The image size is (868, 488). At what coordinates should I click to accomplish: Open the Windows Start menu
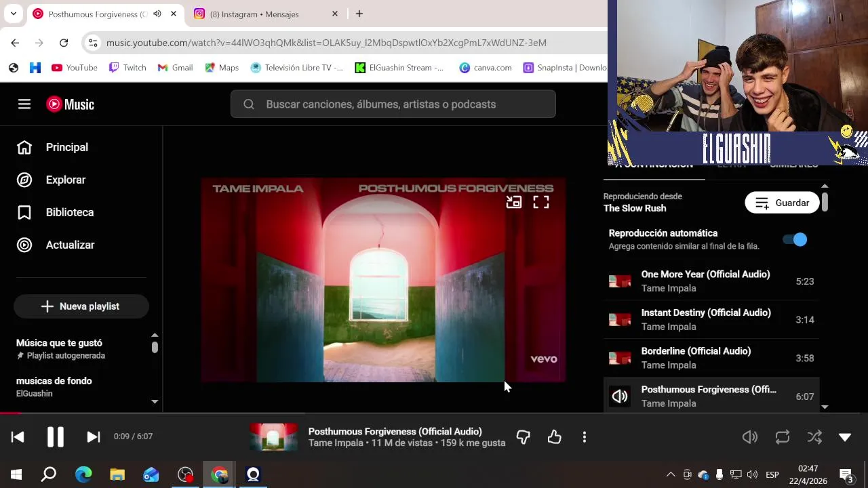[16, 474]
